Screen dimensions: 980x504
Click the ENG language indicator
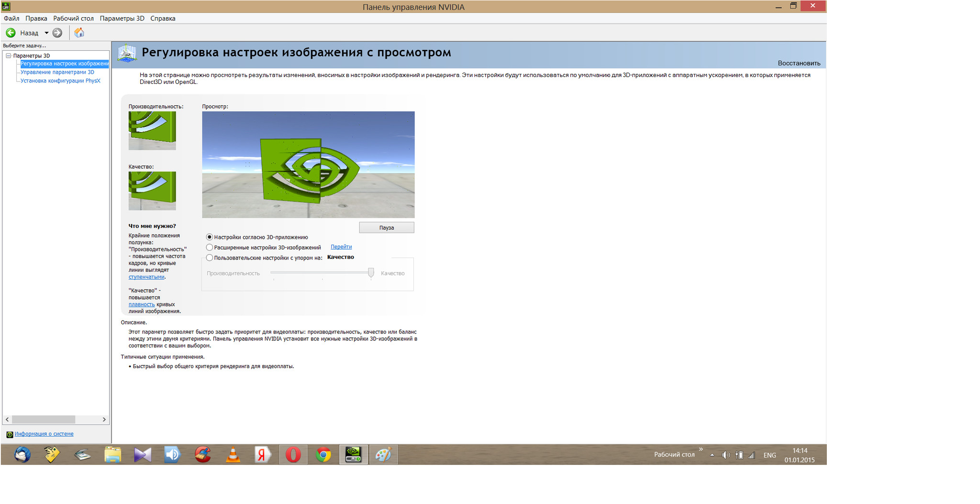coord(769,455)
